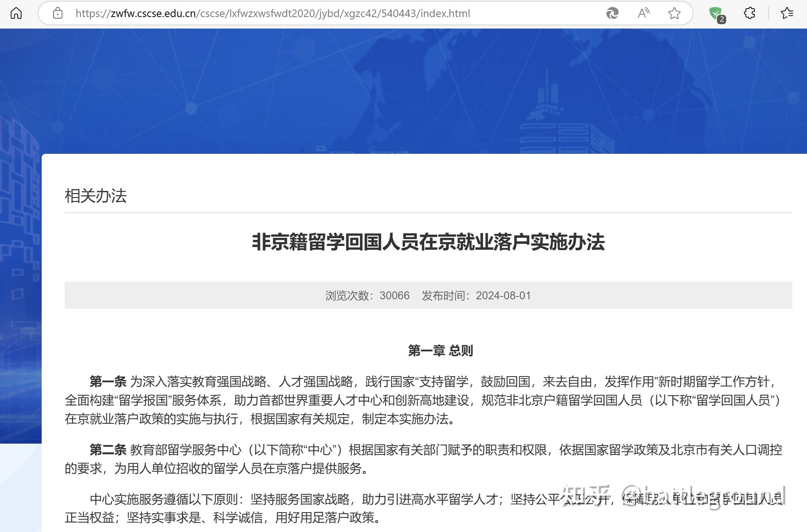Add this page to favorites via star icon
The height and width of the screenshot is (532, 807).
(674, 13)
